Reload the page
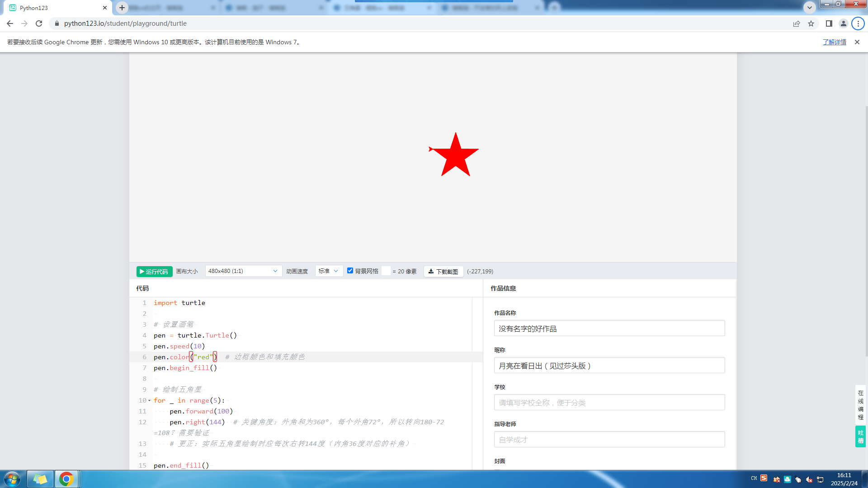 pos(39,23)
